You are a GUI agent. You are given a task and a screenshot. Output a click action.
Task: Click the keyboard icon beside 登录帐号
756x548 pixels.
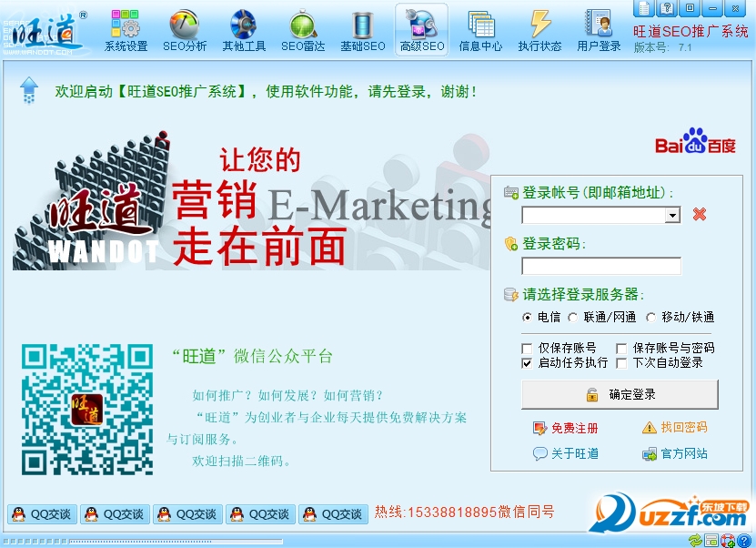click(511, 193)
